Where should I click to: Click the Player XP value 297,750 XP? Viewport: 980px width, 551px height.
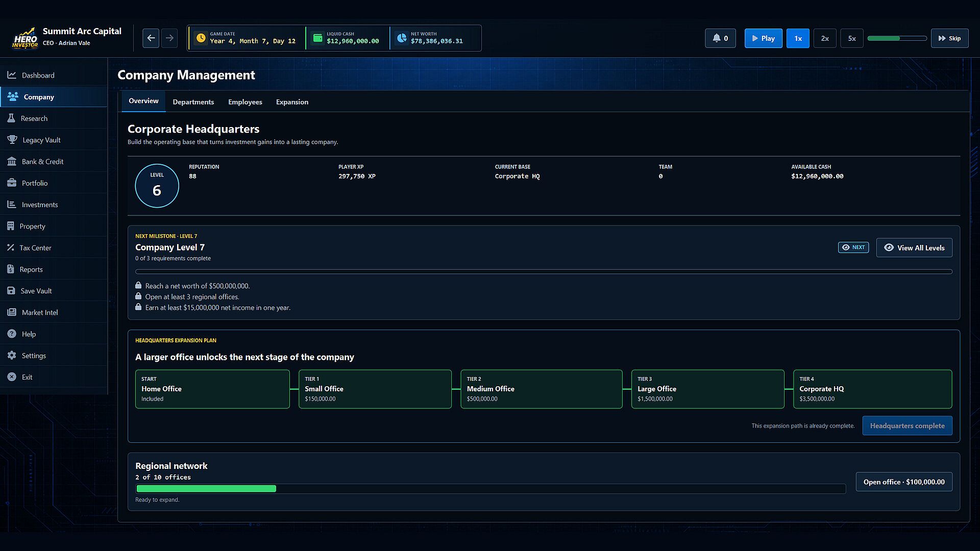(357, 176)
